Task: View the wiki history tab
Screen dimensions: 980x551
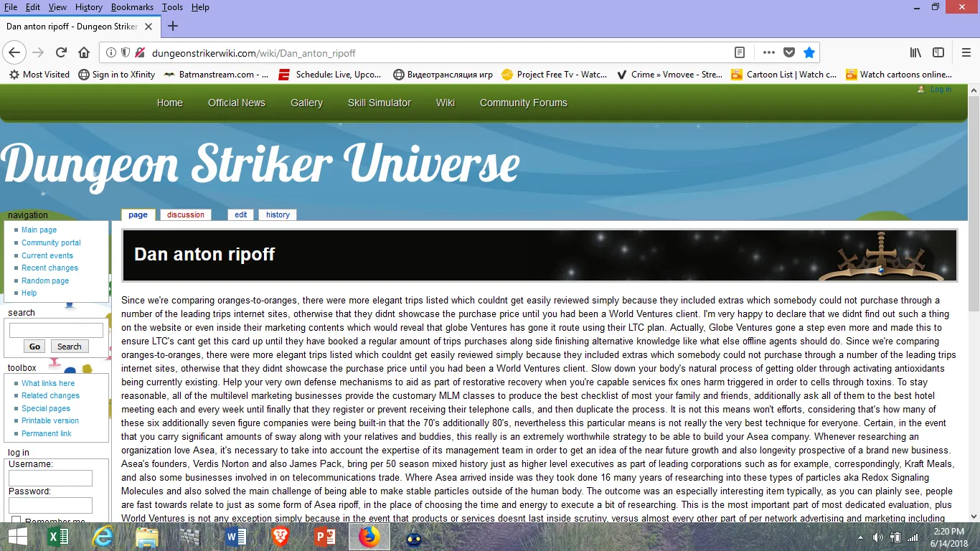Action: point(278,215)
